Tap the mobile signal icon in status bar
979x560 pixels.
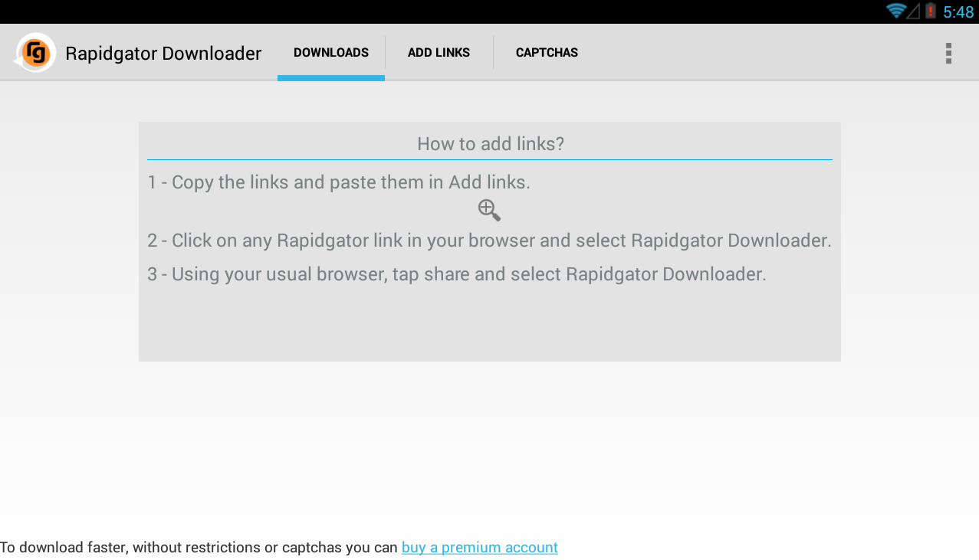(914, 11)
